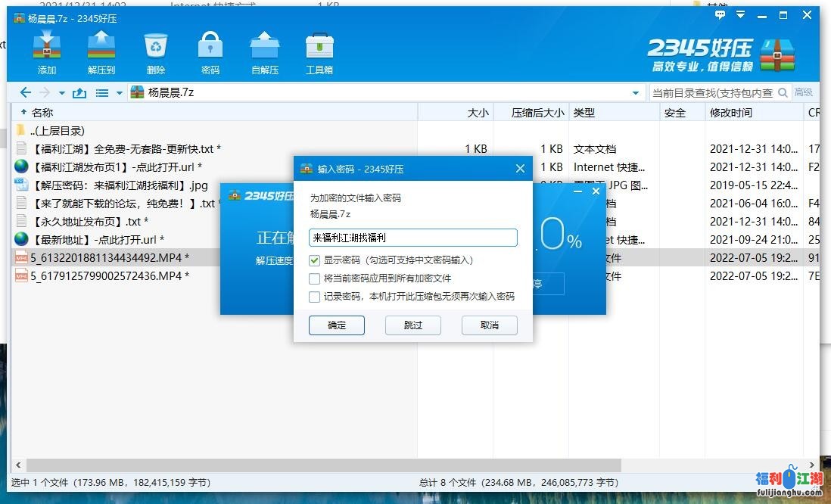The height and width of the screenshot is (504, 831).
Task: Click the back navigation arrow
Action: click(x=26, y=92)
